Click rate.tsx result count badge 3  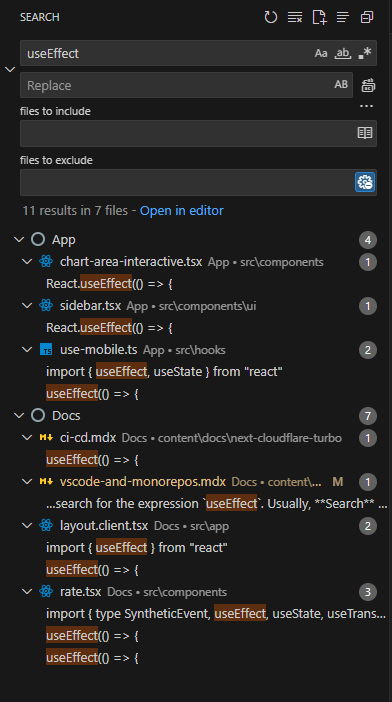368,592
